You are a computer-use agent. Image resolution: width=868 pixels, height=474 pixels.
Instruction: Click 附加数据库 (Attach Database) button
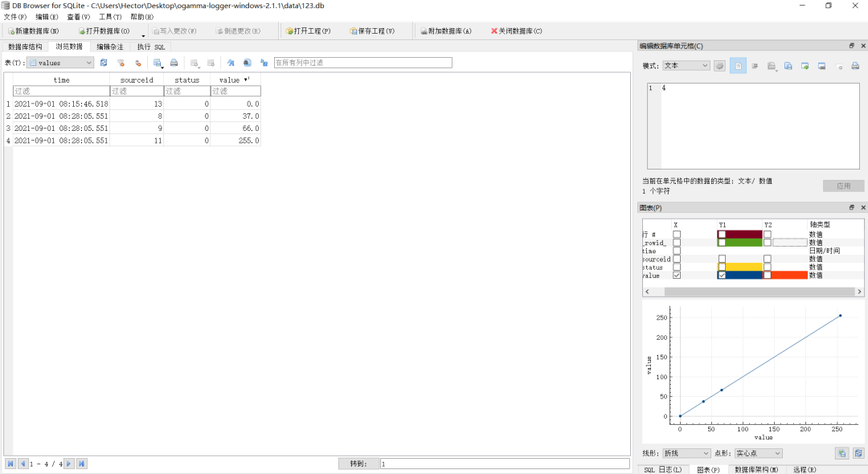pos(445,31)
